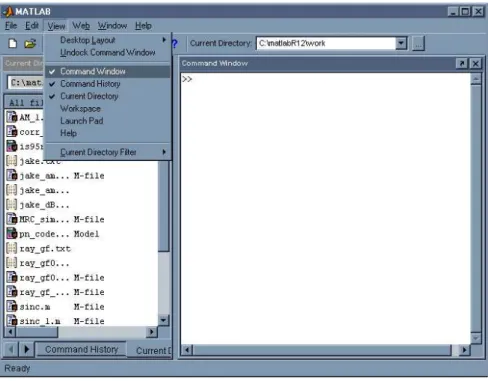Close the open View menu
This screenshot has width=488, height=381.
tap(56, 26)
